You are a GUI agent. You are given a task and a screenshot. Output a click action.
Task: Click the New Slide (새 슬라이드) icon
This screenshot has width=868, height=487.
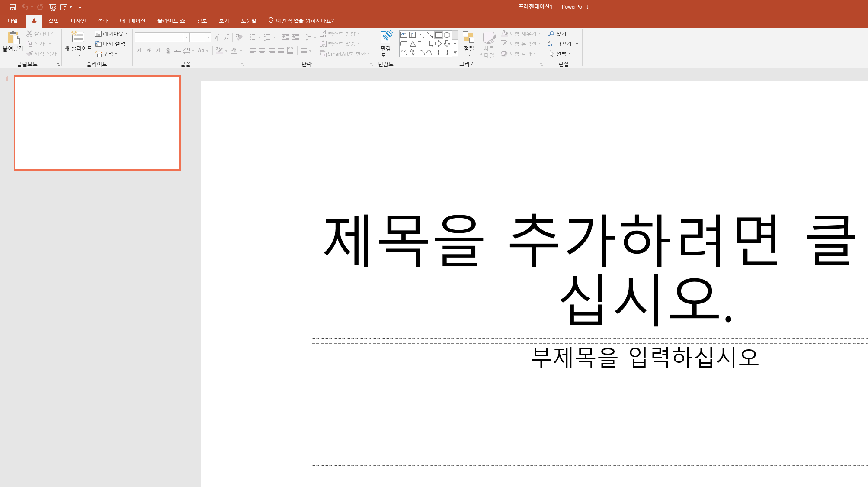78,37
